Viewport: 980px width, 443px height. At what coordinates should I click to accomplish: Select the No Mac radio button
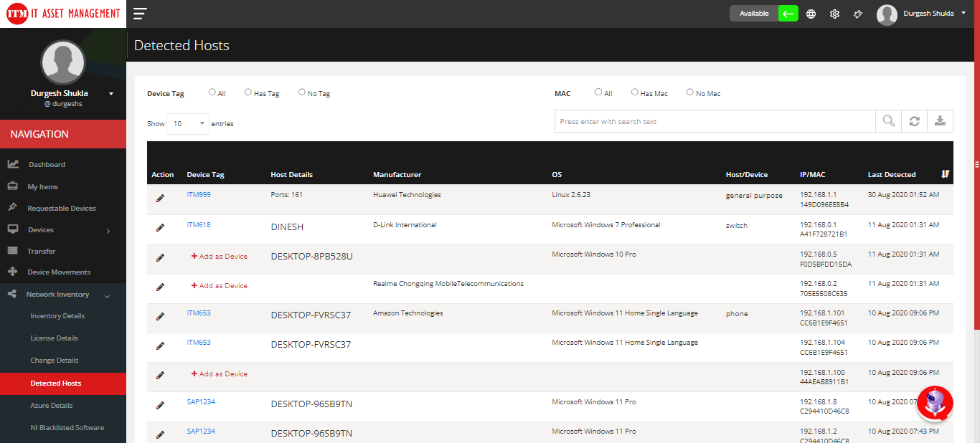point(690,92)
